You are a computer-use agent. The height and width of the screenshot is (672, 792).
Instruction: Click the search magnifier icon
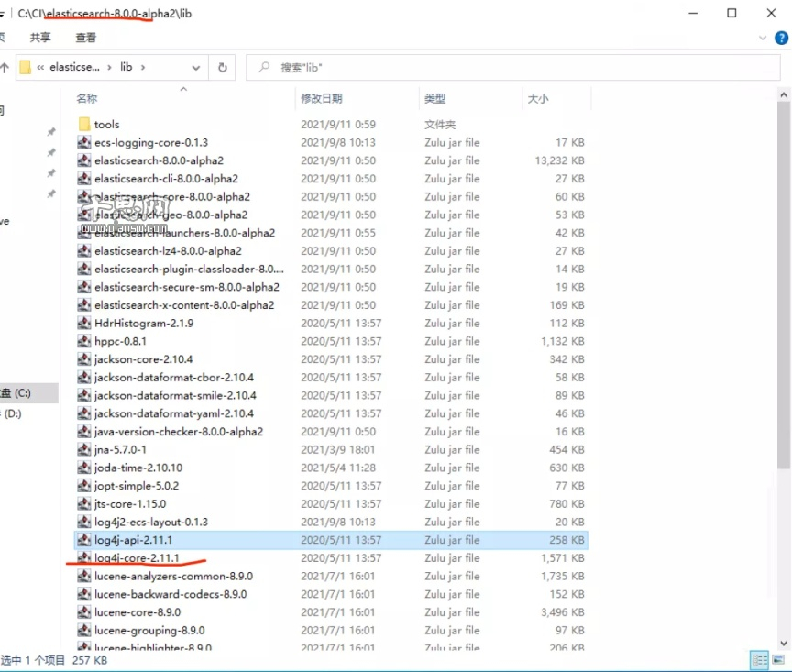point(264,67)
